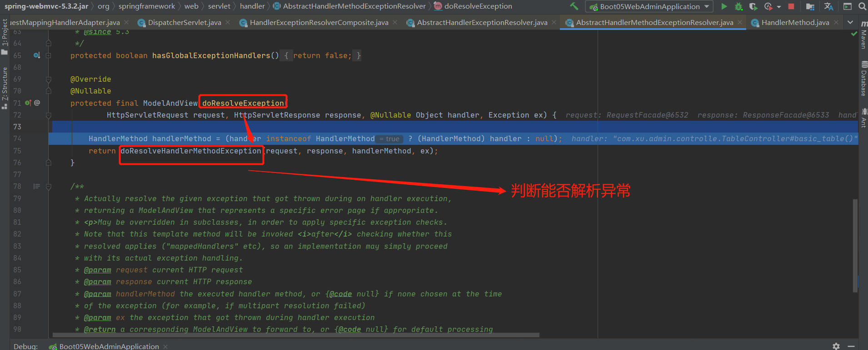The image size is (868, 350).
Task: Expand folded method on line 65
Action: click(x=48, y=55)
